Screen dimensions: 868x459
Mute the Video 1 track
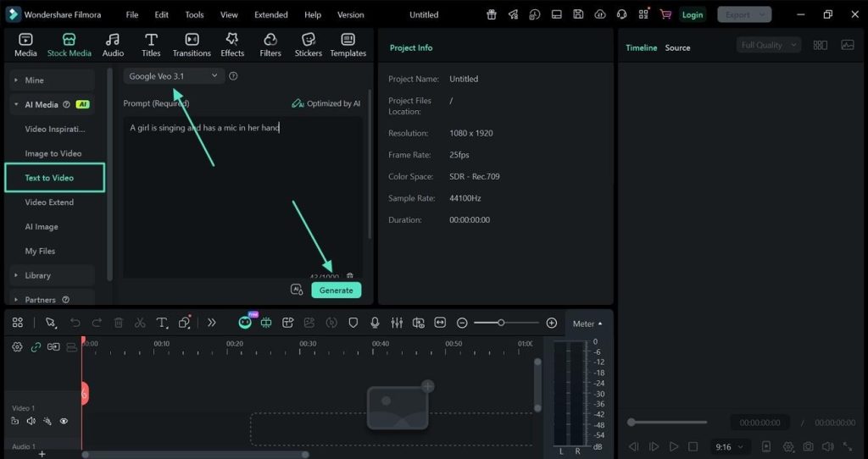[31, 421]
